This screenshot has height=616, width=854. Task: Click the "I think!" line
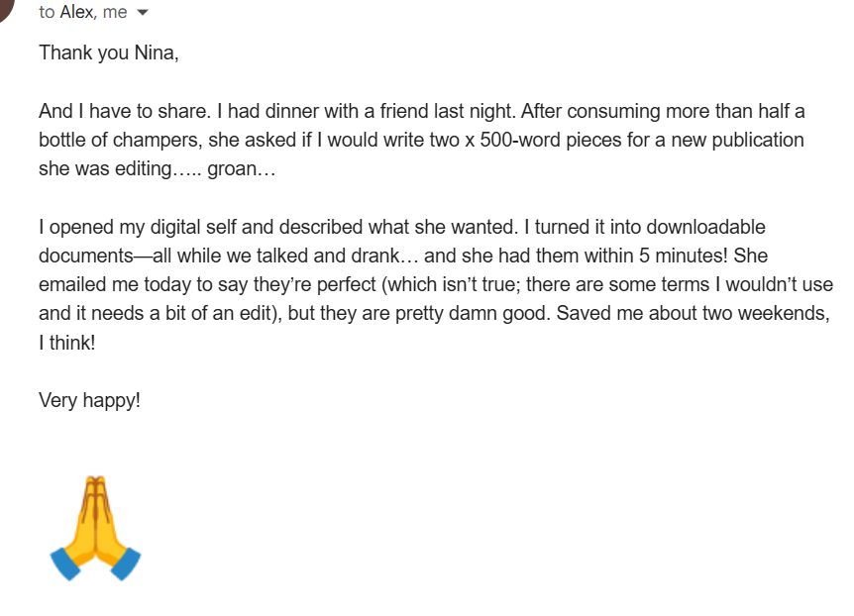click(x=66, y=343)
